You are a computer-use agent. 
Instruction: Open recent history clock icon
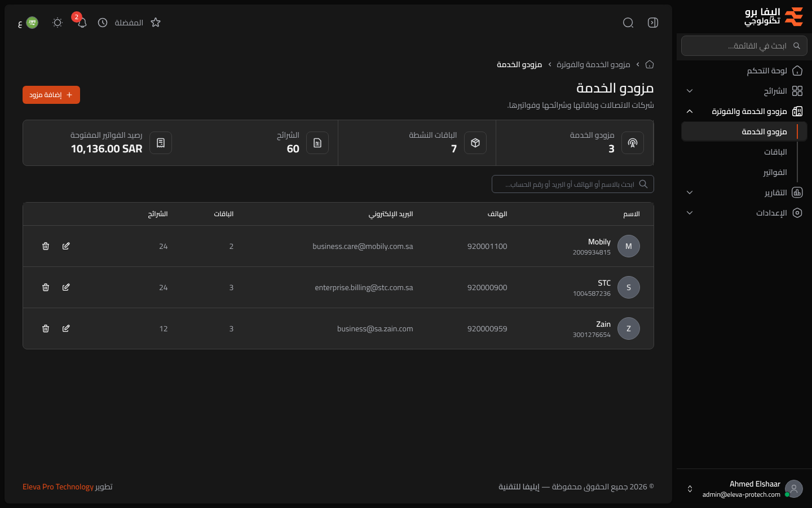coord(103,23)
